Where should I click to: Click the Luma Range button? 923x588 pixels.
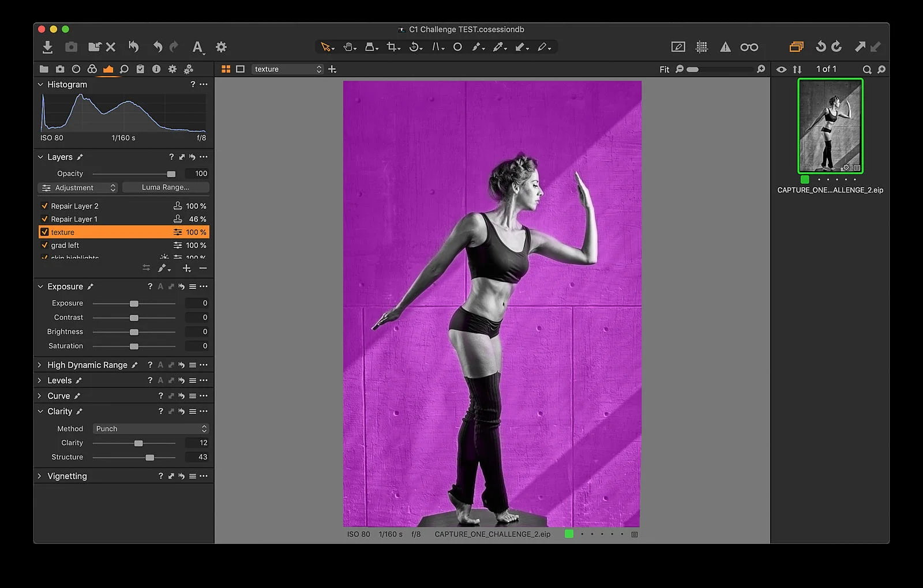pos(166,187)
